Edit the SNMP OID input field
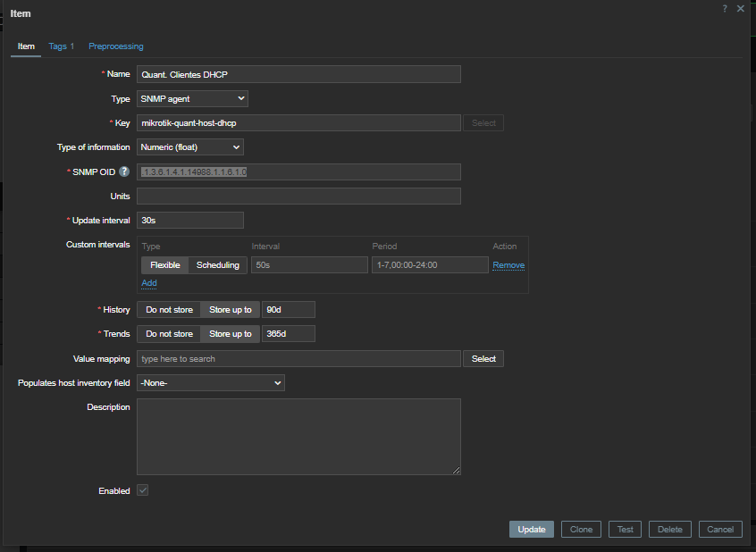 (x=298, y=171)
